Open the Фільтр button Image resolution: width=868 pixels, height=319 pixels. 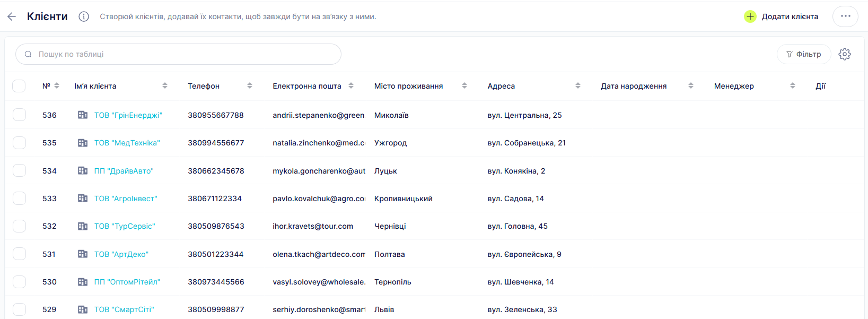(803, 54)
